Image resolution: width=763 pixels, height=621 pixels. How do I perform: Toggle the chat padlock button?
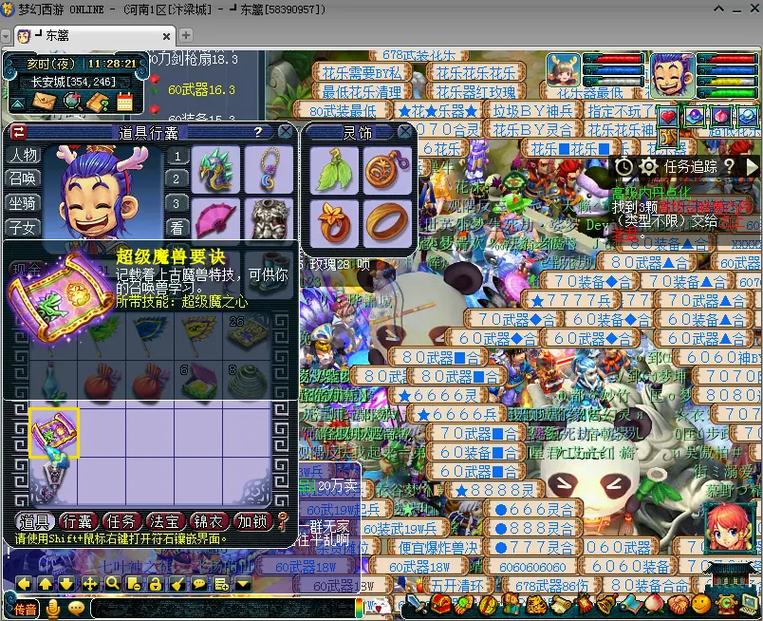coord(155,584)
